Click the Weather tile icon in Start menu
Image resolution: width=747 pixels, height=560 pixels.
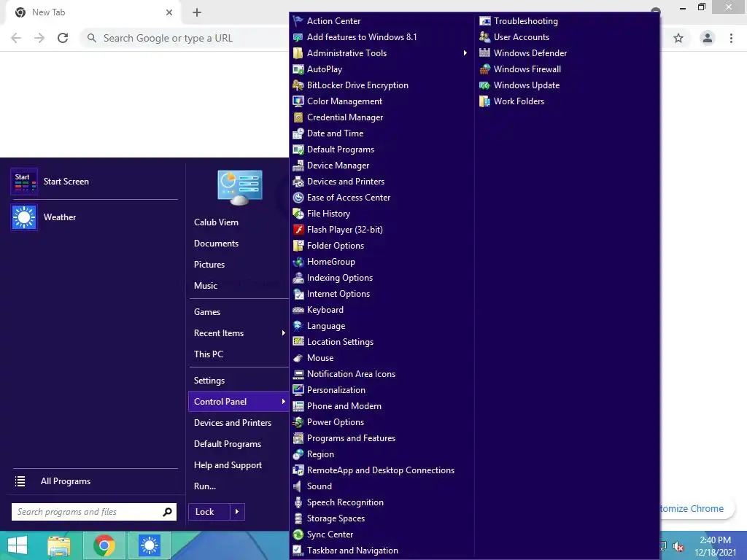click(x=24, y=217)
